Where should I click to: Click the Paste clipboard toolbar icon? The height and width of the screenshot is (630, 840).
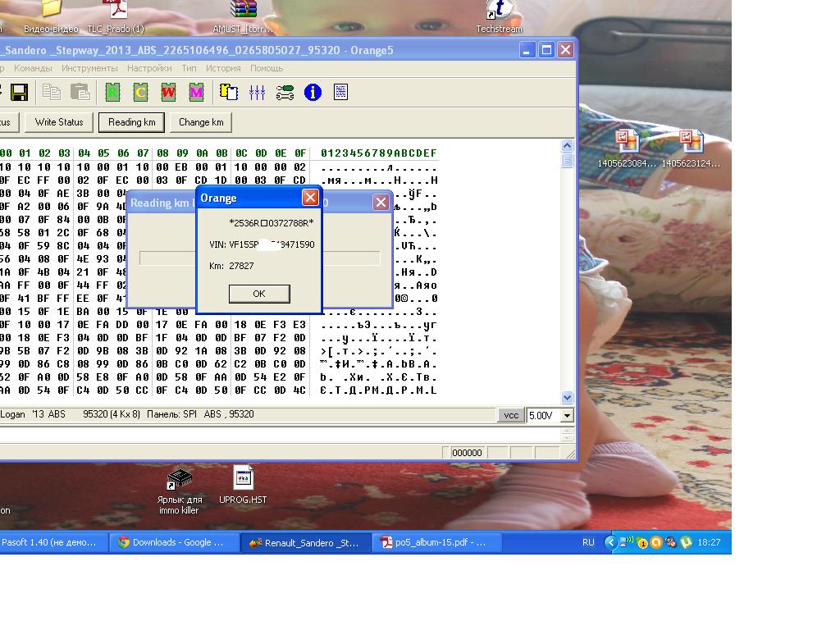(x=80, y=92)
